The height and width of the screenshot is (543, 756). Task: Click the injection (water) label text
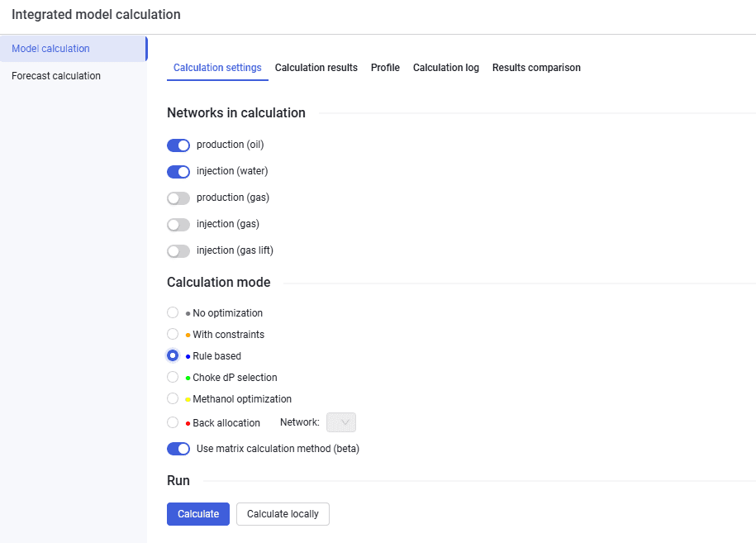(x=232, y=171)
